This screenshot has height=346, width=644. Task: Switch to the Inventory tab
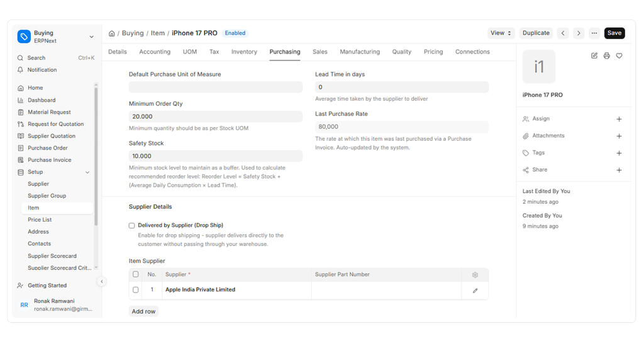tap(244, 52)
